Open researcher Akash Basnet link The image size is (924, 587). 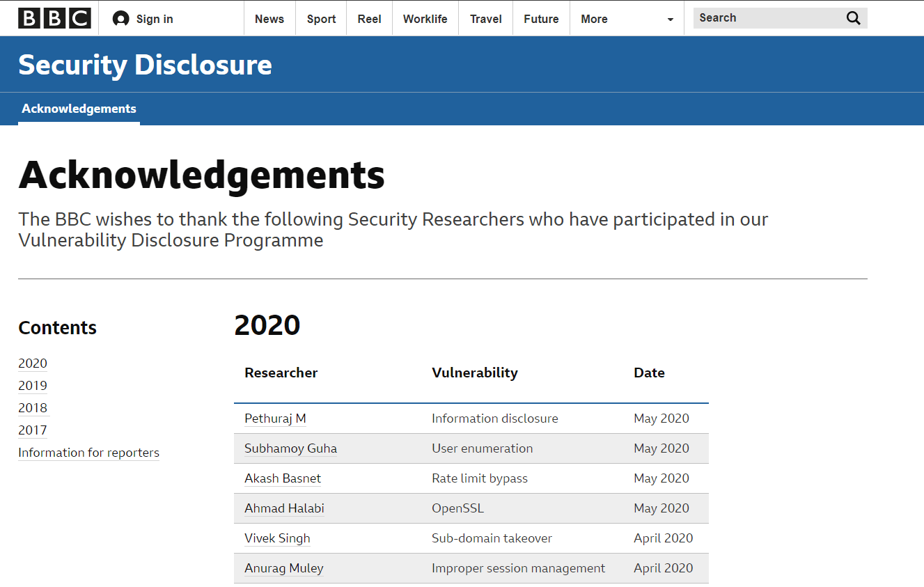coord(283,478)
